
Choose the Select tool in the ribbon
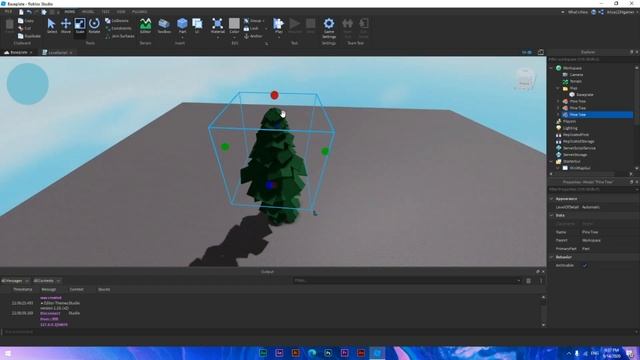click(x=52, y=26)
